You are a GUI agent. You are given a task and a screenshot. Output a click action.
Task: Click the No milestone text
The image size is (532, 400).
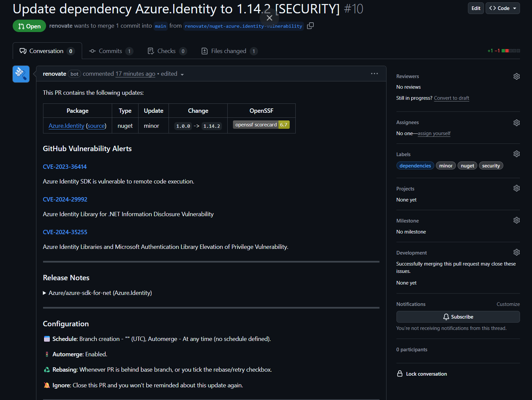(411, 232)
